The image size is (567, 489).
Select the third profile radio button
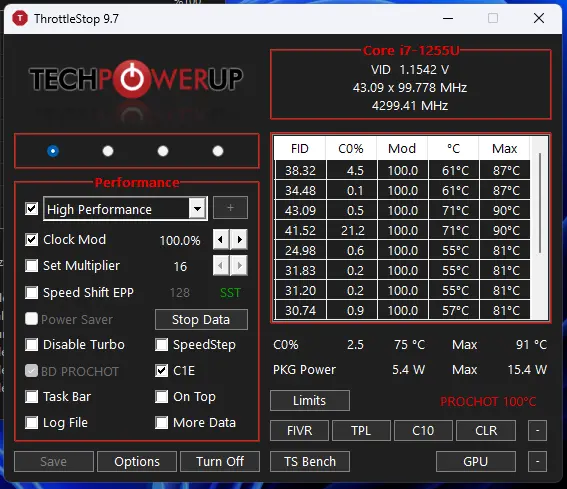pos(163,151)
